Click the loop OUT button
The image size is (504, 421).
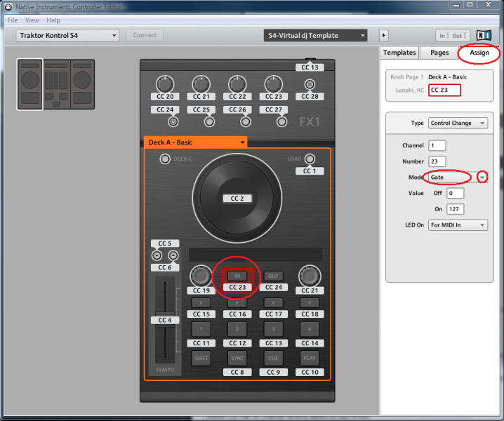[x=274, y=276]
